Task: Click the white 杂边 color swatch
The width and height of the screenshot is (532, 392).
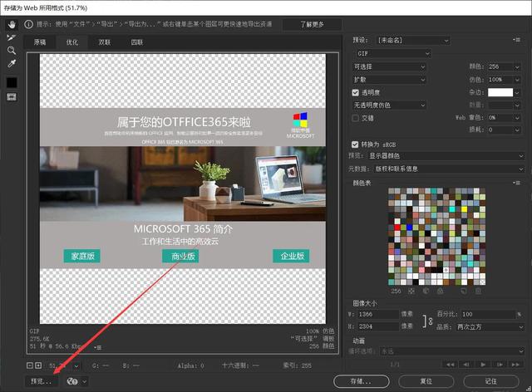Action: [500, 92]
